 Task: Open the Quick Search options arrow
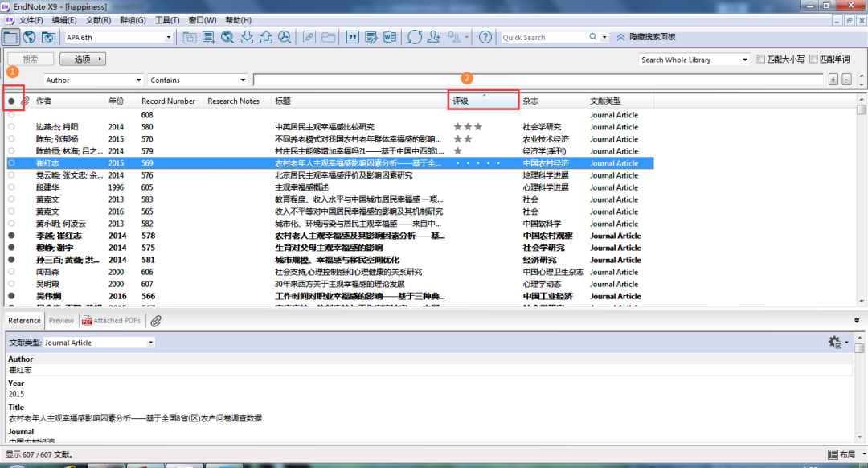click(604, 37)
